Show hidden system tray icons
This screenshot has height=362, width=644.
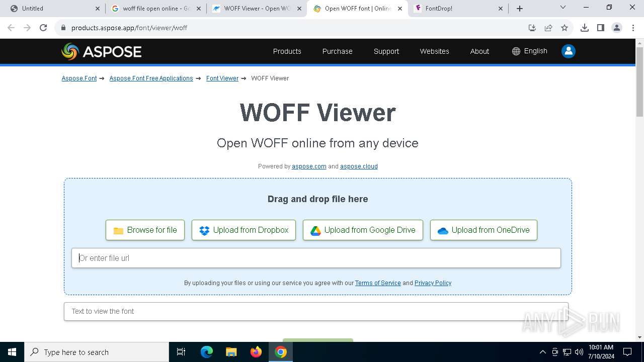542,352
